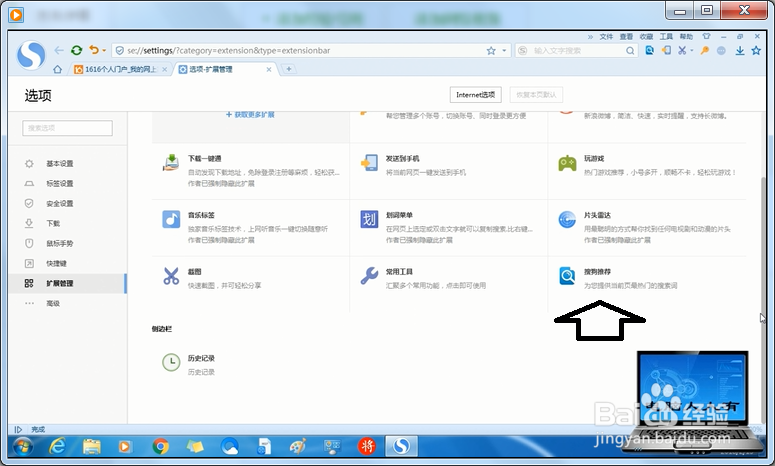Click the scissors screenshot toolbar icon
This screenshot has height=466, width=775.
(x=682, y=50)
